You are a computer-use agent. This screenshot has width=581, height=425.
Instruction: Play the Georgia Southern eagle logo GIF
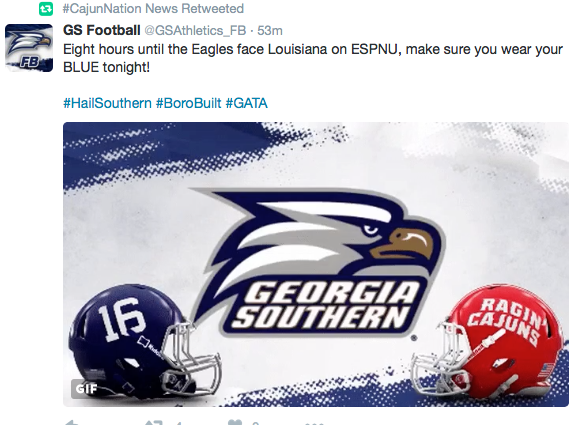point(316,264)
